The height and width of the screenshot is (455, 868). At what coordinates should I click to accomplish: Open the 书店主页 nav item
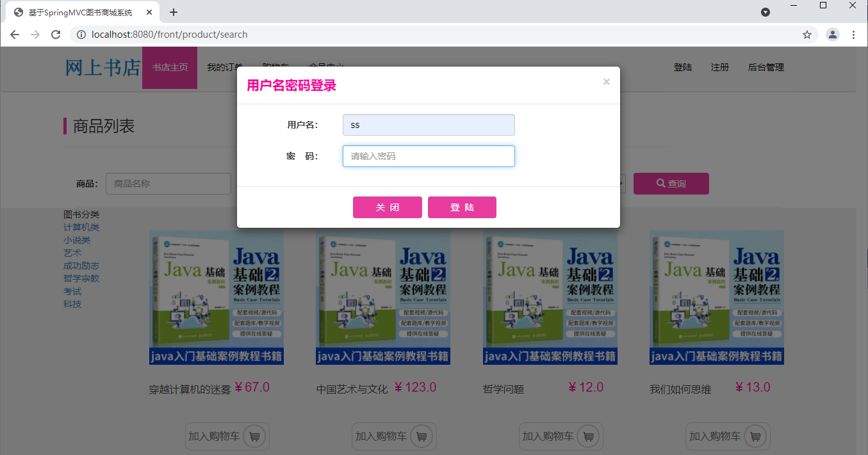[x=170, y=67]
